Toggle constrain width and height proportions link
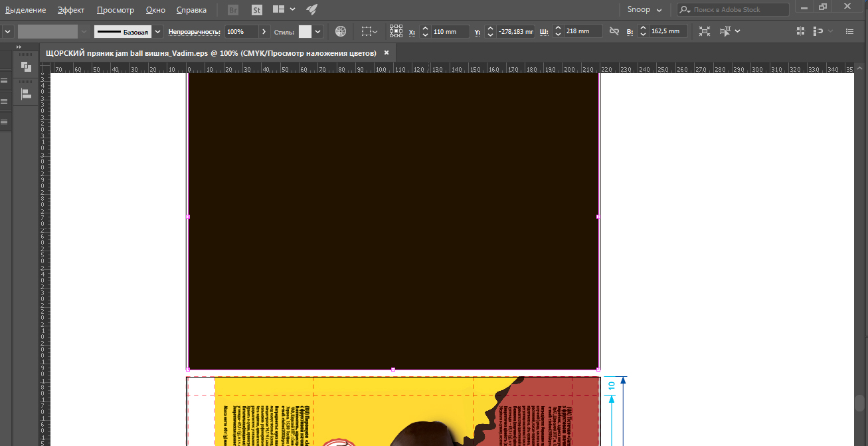The width and height of the screenshot is (868, 446). pos(614,31)
